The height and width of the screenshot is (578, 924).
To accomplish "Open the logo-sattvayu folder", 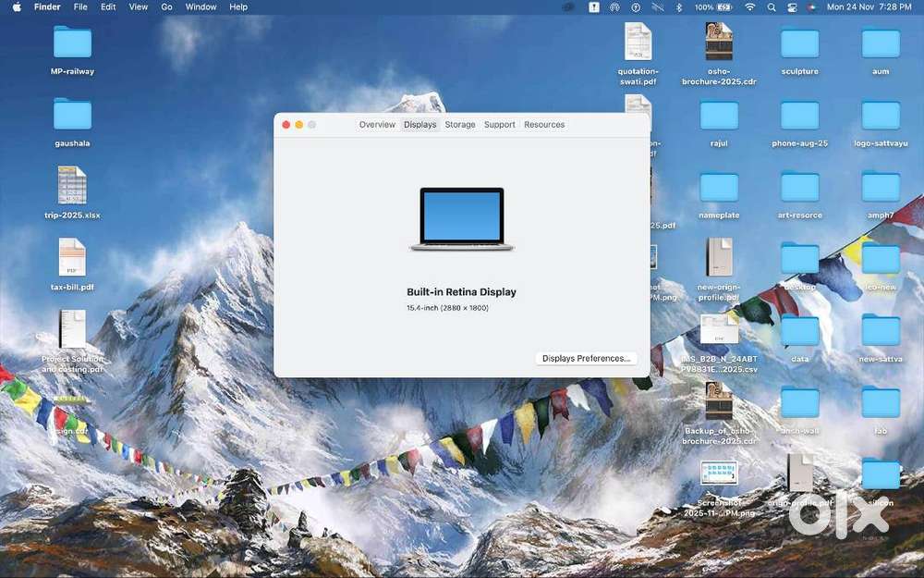I will [880, 116].
